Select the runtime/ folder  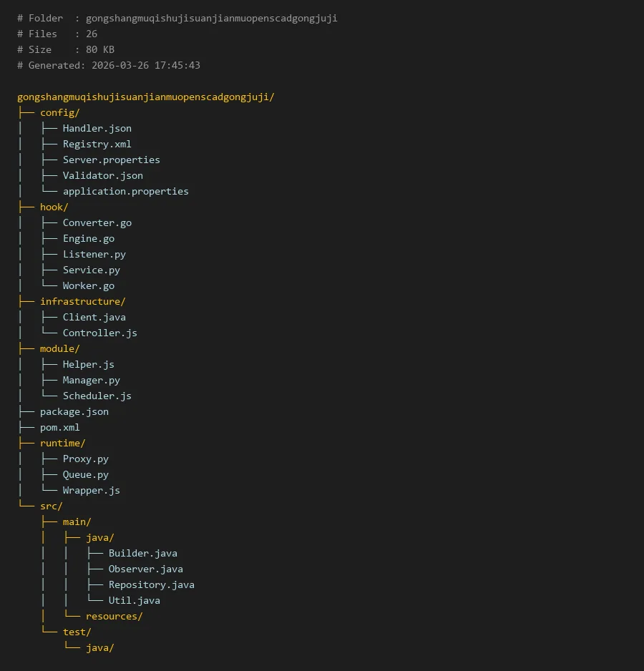coord(62,443)
